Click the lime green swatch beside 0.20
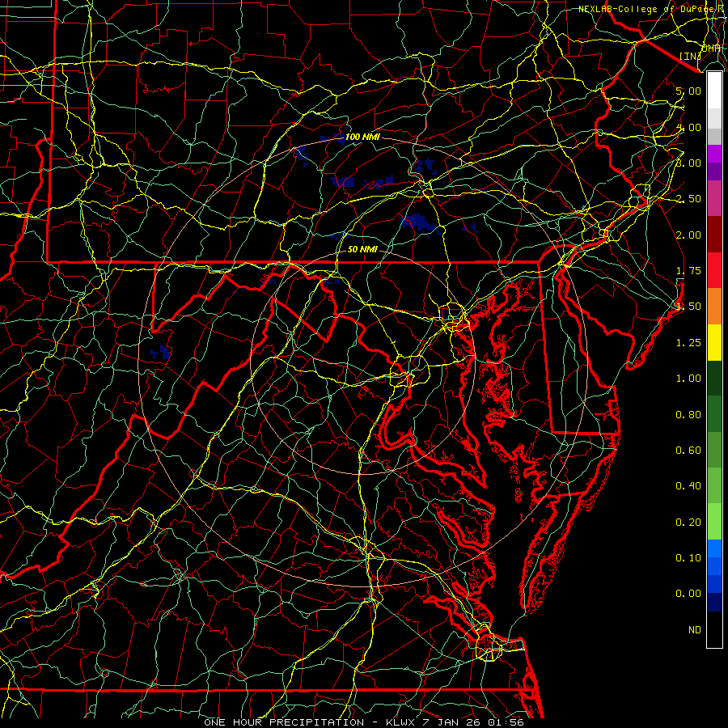This screenshot has width=728, height=728. point(714,522)
